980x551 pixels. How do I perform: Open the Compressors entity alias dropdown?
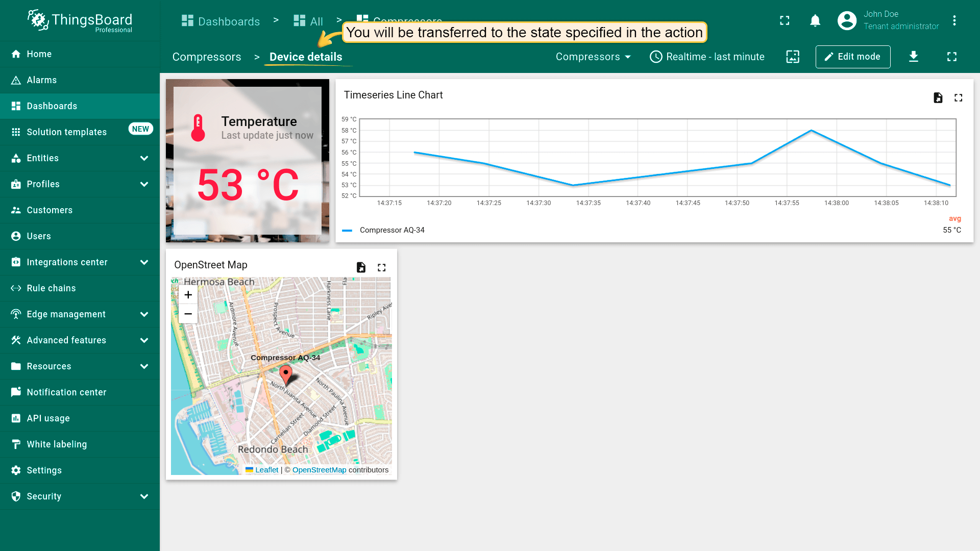(593, 57)
